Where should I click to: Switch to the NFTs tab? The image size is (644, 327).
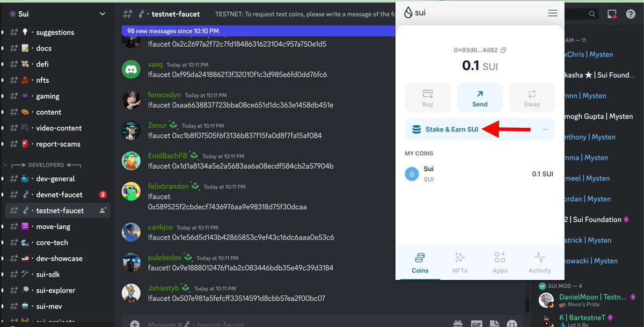(x=460, y=263)
